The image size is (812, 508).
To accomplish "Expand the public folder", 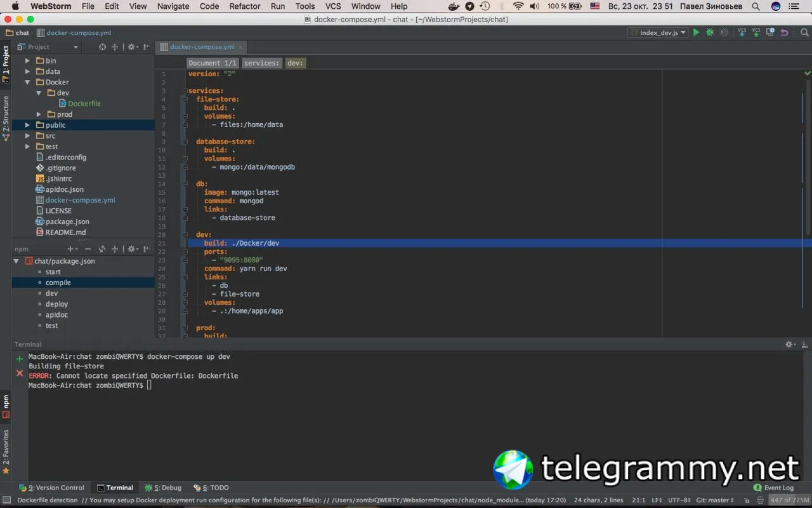I will (x=27, y=125).
